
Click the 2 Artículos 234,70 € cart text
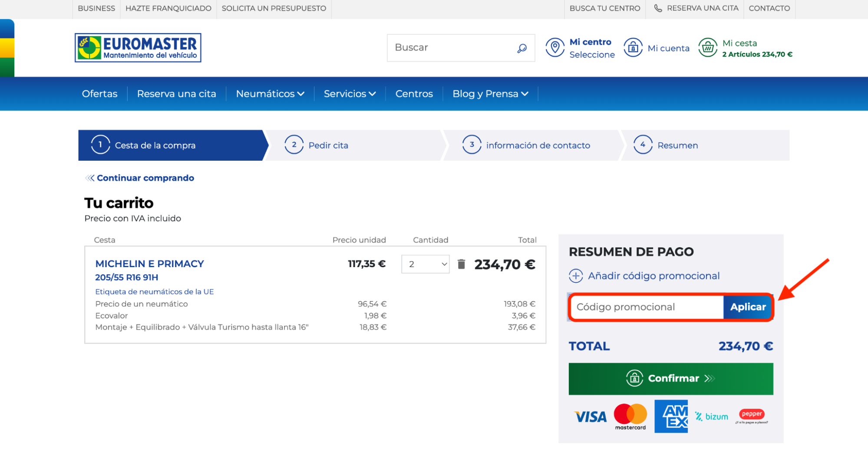click(757, 54)
